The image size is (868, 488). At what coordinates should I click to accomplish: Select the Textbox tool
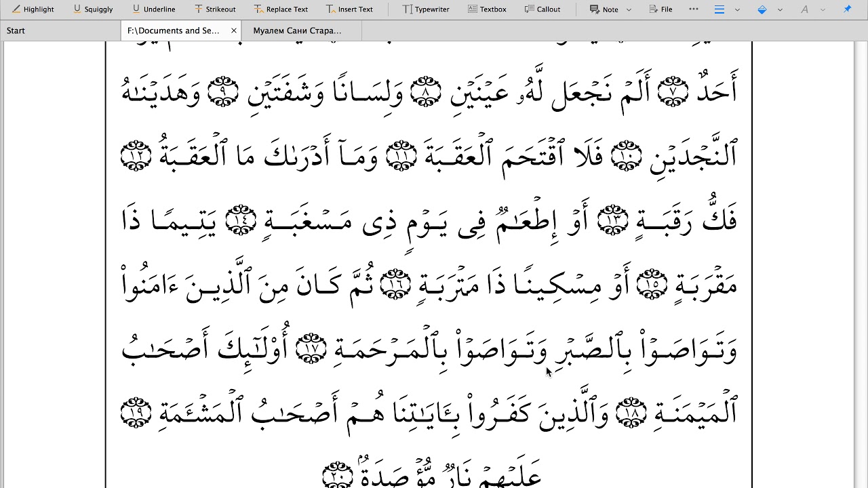[x=487, y=9]
